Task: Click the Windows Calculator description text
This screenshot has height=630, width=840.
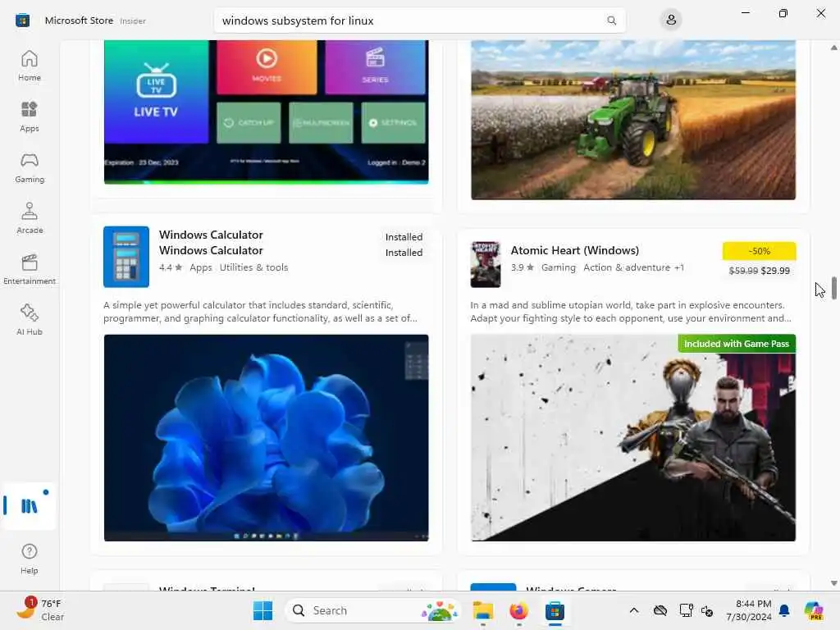Action: coord(260,311)
